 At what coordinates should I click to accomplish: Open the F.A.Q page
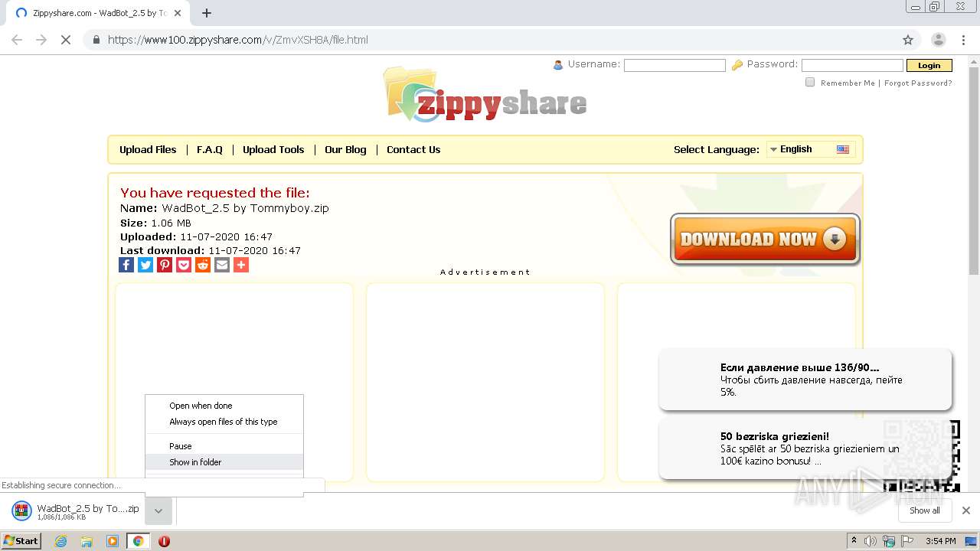tap(210, 150)
